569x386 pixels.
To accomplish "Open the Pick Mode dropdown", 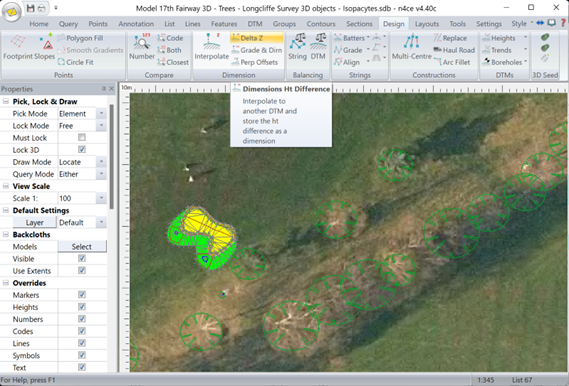I will pyautogui.click(x=101, y=114).
